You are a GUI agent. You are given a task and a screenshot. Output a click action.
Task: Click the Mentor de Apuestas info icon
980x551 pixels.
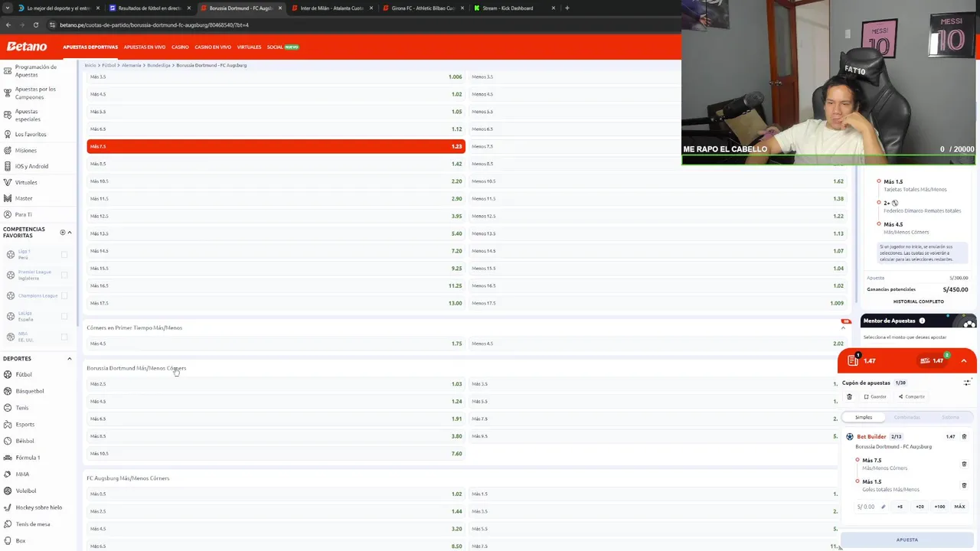922,321
